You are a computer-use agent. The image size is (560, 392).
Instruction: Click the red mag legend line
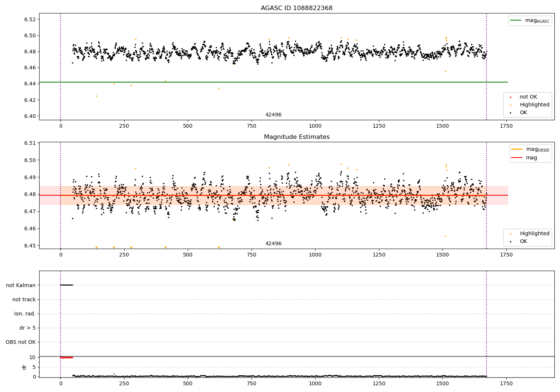click(x=517, y=158)
